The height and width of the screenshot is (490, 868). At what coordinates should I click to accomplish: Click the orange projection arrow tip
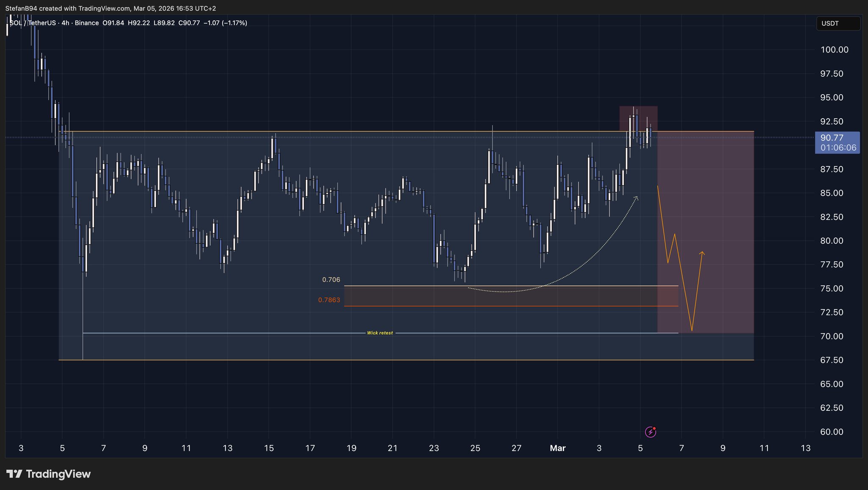click(702, 253)
